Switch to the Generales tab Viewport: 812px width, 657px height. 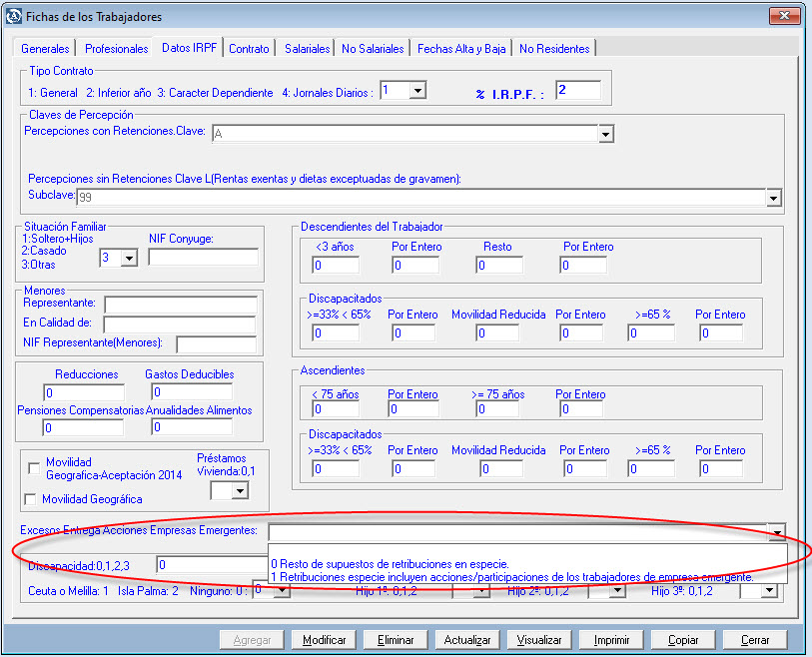(45, 49)
